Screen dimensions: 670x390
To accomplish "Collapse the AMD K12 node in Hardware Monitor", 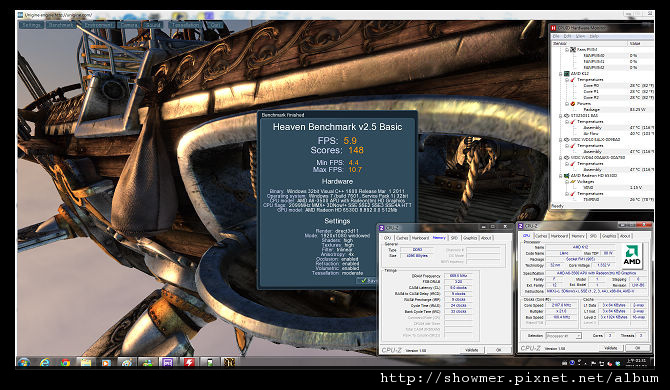I will point(561,73).
